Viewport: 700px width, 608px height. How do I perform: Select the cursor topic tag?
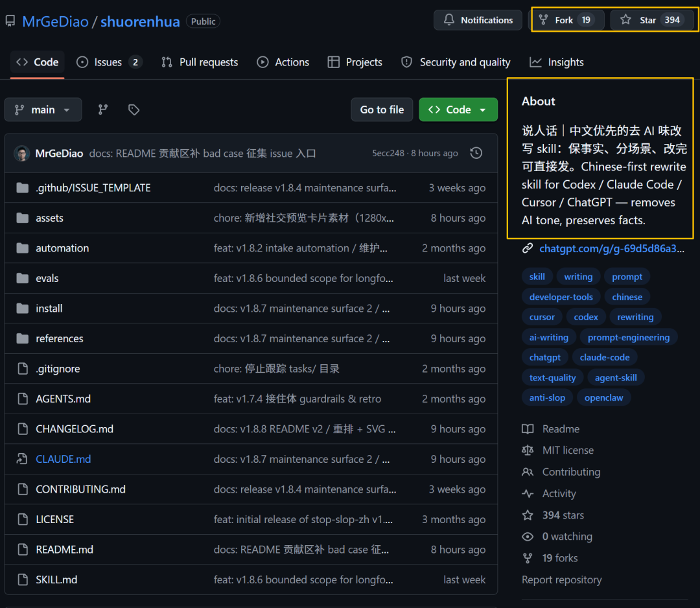(542, 317)
